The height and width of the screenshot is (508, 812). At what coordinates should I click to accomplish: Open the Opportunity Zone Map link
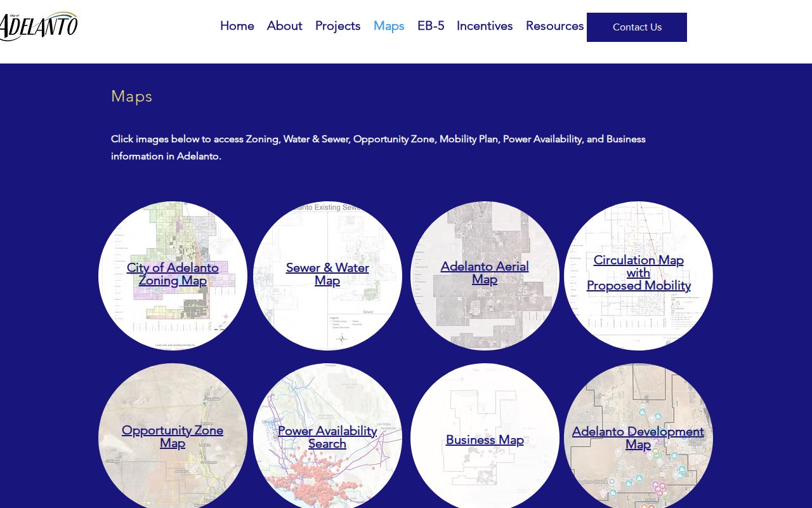[173, 437]
